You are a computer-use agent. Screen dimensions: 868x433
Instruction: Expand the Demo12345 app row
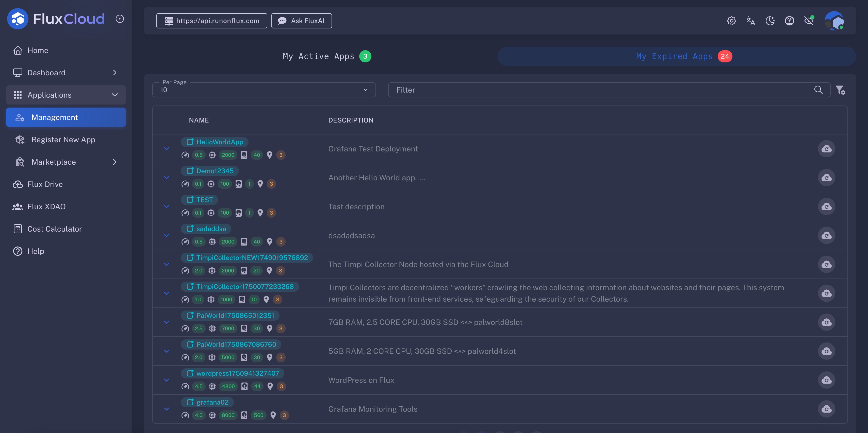pos(167,178)
